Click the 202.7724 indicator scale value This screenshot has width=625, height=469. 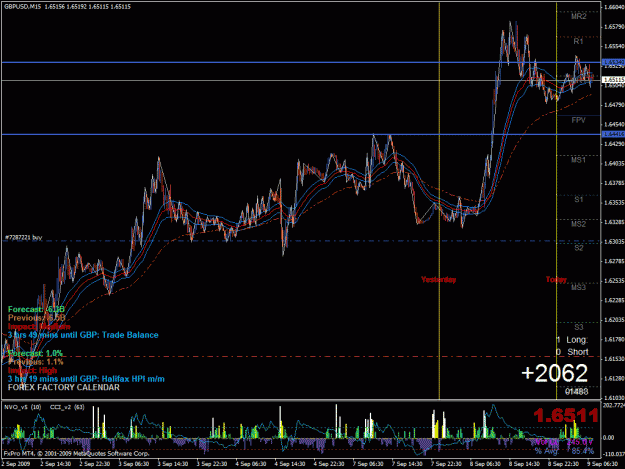pyautogui.click(x=614, y=405)
